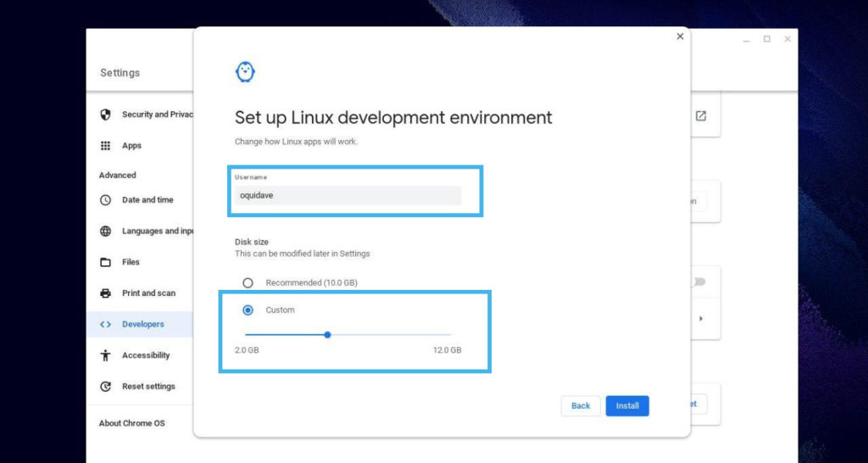The width and height of the screenshot is (868, 463).
Task: Open the Files settings section
Action: coord(140,262)
